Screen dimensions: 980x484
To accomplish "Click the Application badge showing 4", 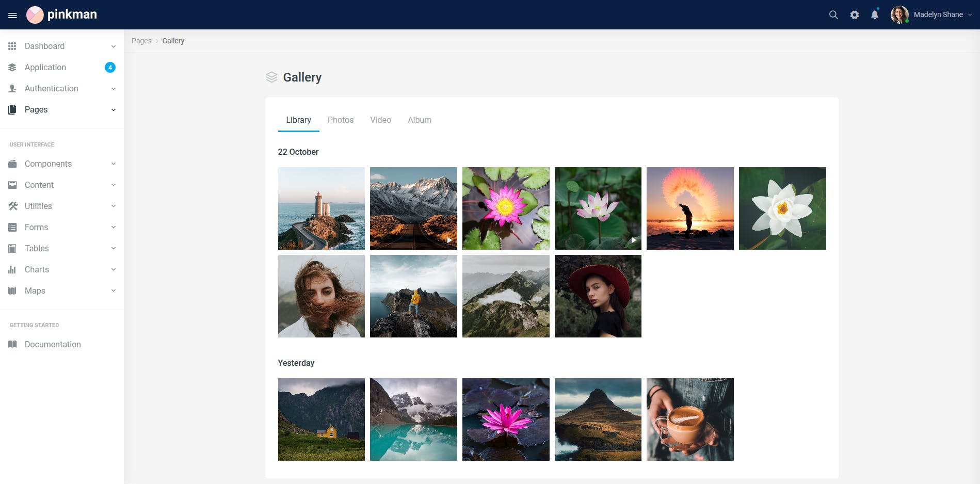I will (x=109, y=67).
